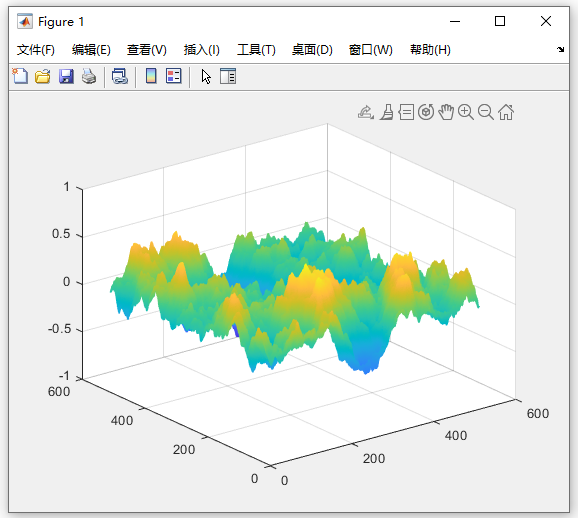
Task: Open the Property Inspector panel
Action: pos(228,76)
